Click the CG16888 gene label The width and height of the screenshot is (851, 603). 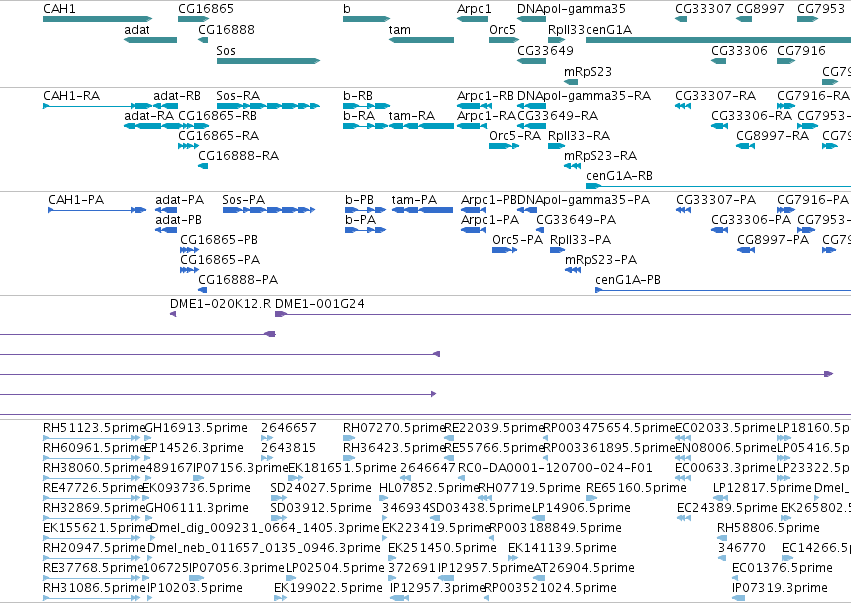click(x=226, y=30)
